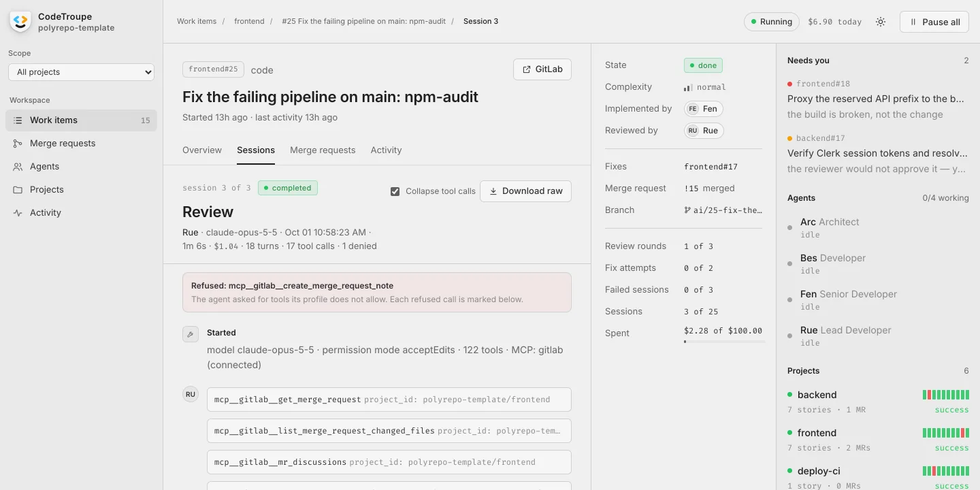The width and height of the screenshot is (980, 490).
Task: Click the branch icon next to ai/25-fix-the
Action: coord(687,210)
